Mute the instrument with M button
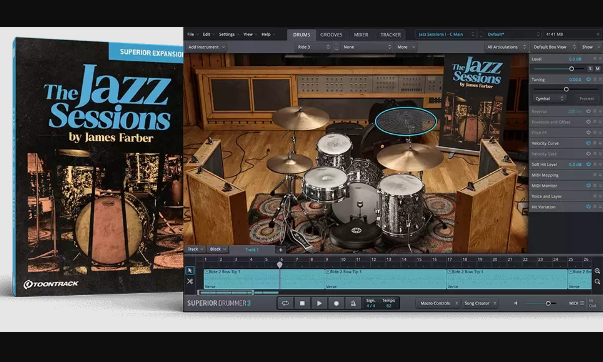This screenshot has width=603, height=362. tap(597, 68)
